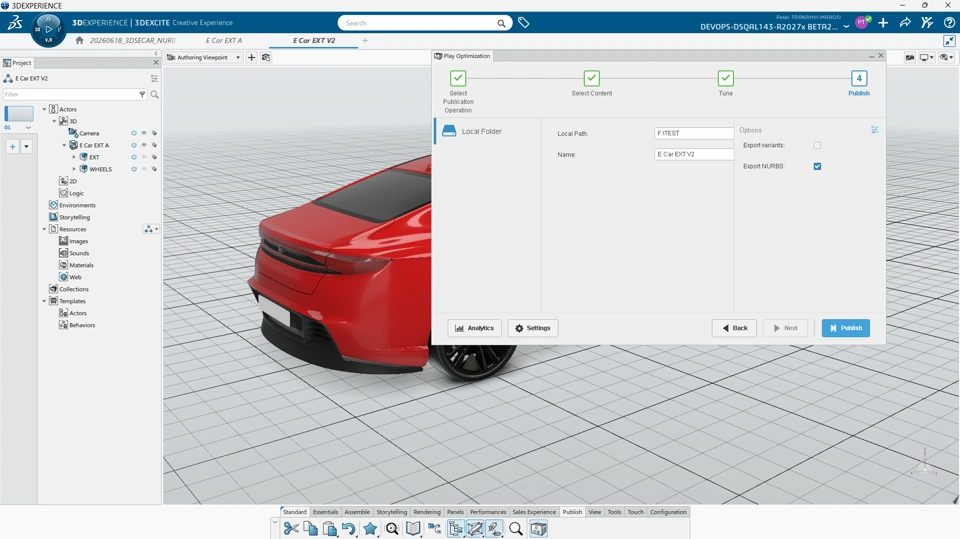Toggle the blue circle state for WHEELS row

[x=134, y=169]
